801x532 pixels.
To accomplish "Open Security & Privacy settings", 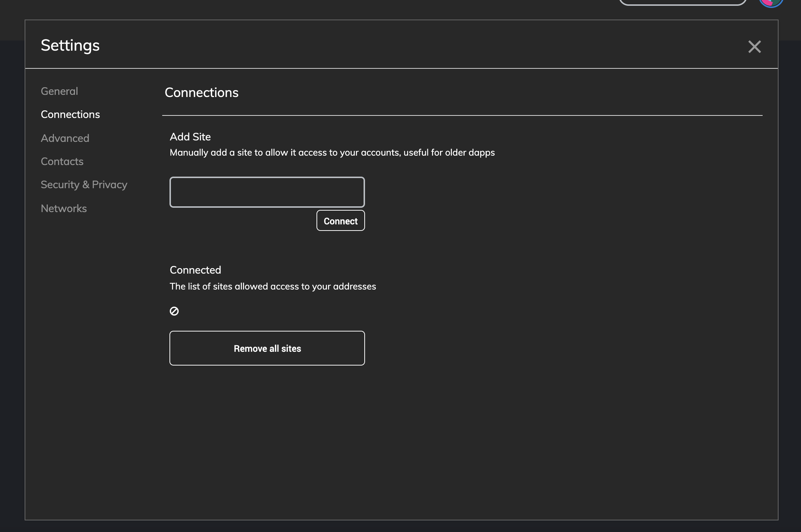I will (84, 185).
